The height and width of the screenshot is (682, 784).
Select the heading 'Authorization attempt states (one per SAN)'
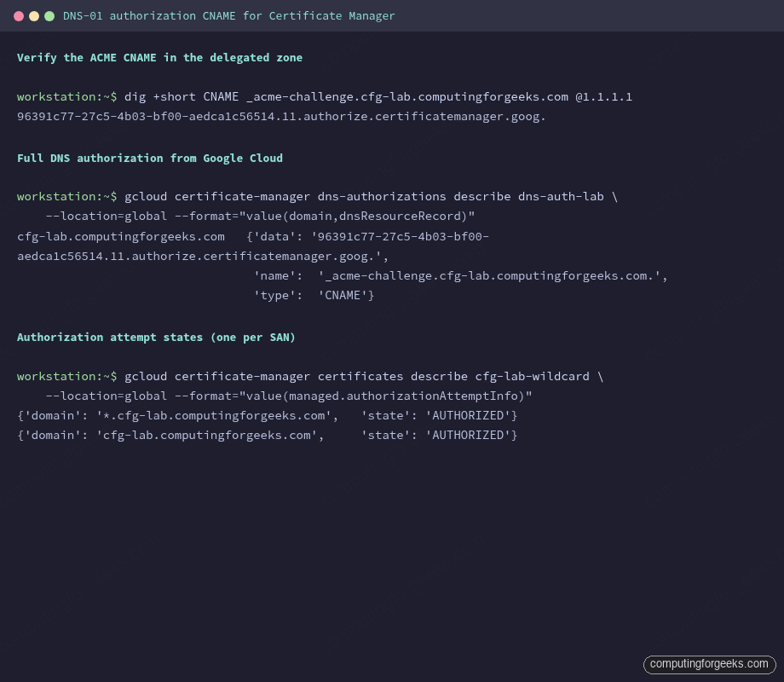click(x=156, y=337)
